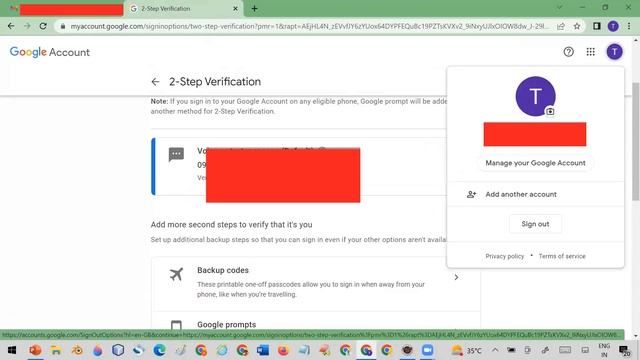The height and width of the screenshot is (360, 640).
Task: Click the page vertical scrollbar
Action: (636, 141)
